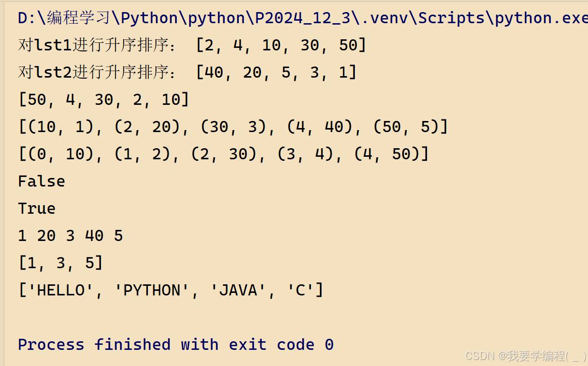This screenshot has width=588, height=366.
Task: Click the line reading 1 20 3 40 5
Action: (x=70, y=236)
